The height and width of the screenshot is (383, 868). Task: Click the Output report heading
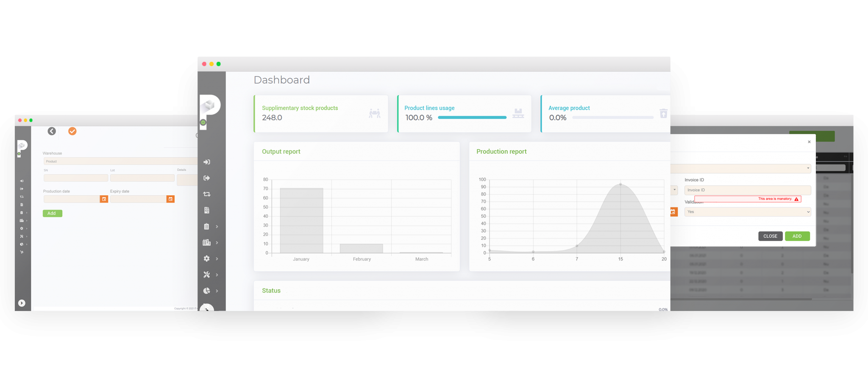tap(281, 151)
